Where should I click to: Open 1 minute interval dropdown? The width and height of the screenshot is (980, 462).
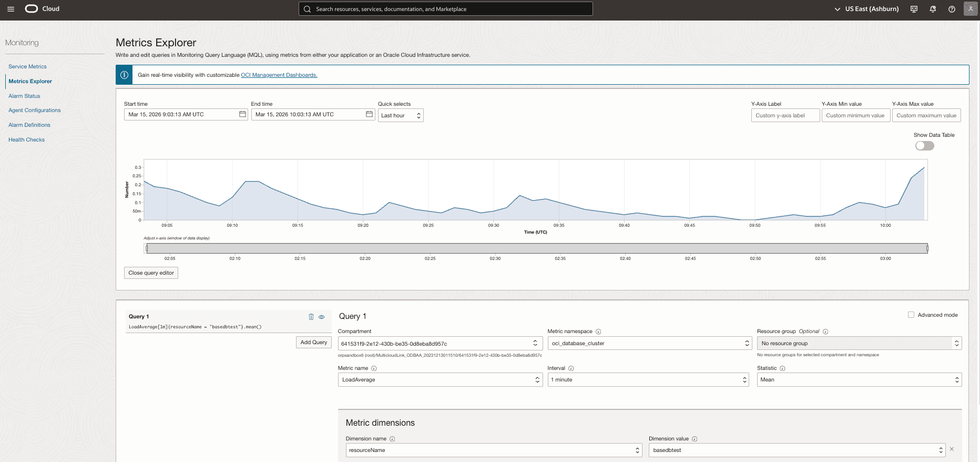(648, 379)
